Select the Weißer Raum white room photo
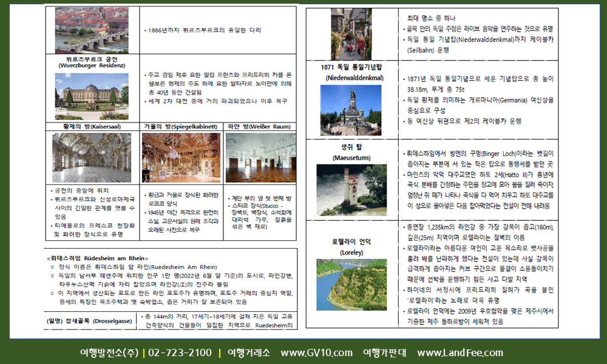 [x=260, y=158]
